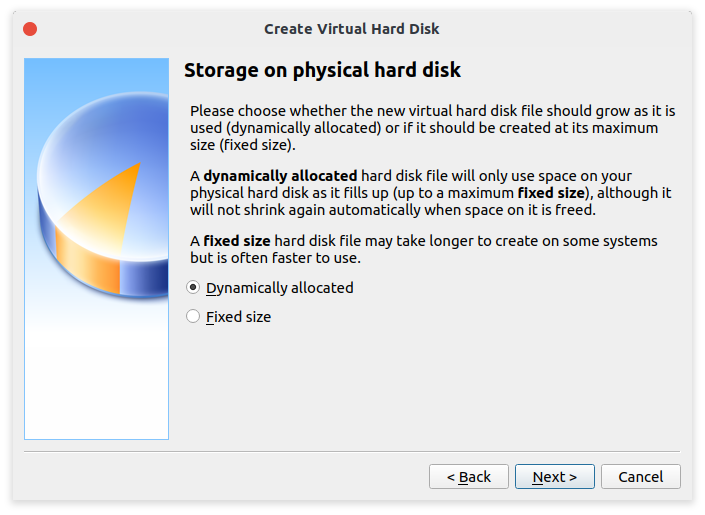Click the bold "fixed size)" in second paragraph
The image size is (705, 515).
point(553,193)
